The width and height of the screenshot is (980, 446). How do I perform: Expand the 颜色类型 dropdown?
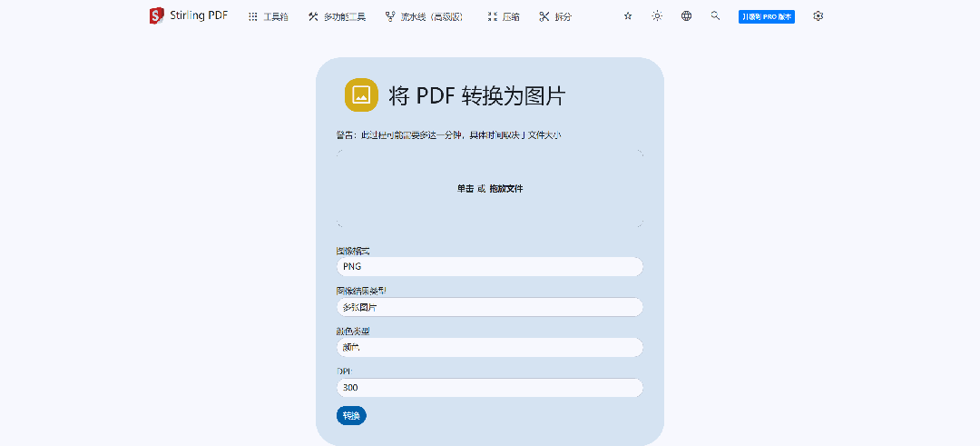click(490, 347)
